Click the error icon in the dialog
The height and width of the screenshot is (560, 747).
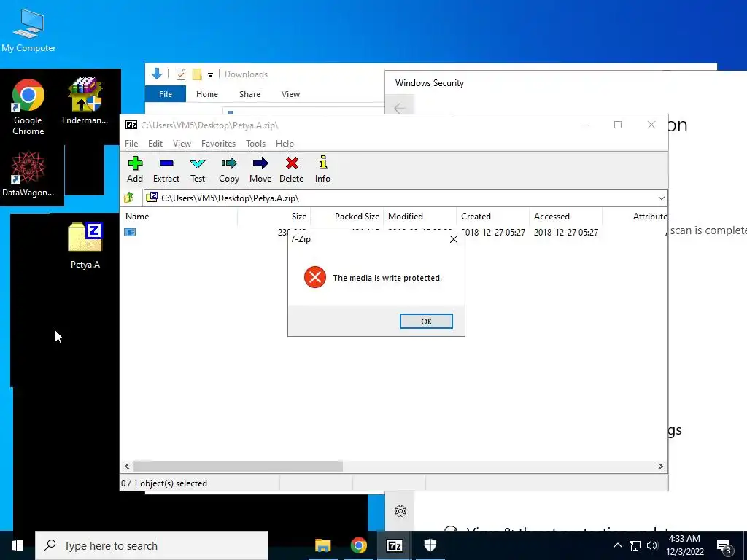coord(315,277)
